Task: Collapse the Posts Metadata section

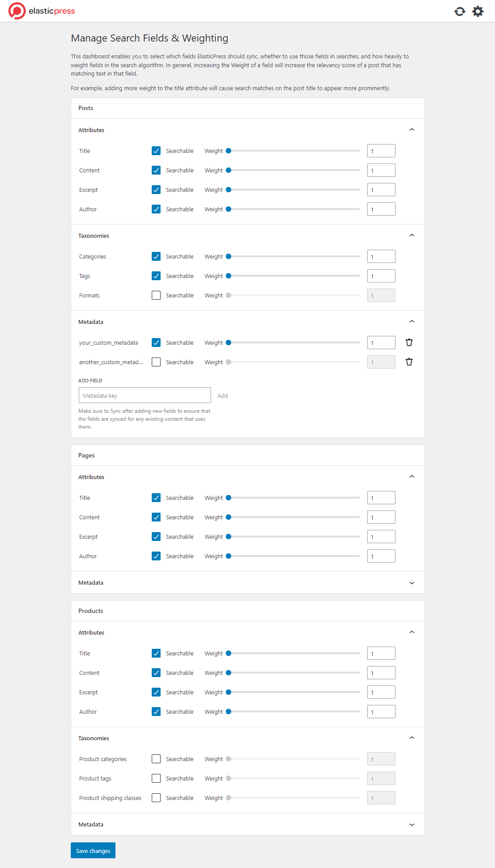Action: click(x=412, y=322)
